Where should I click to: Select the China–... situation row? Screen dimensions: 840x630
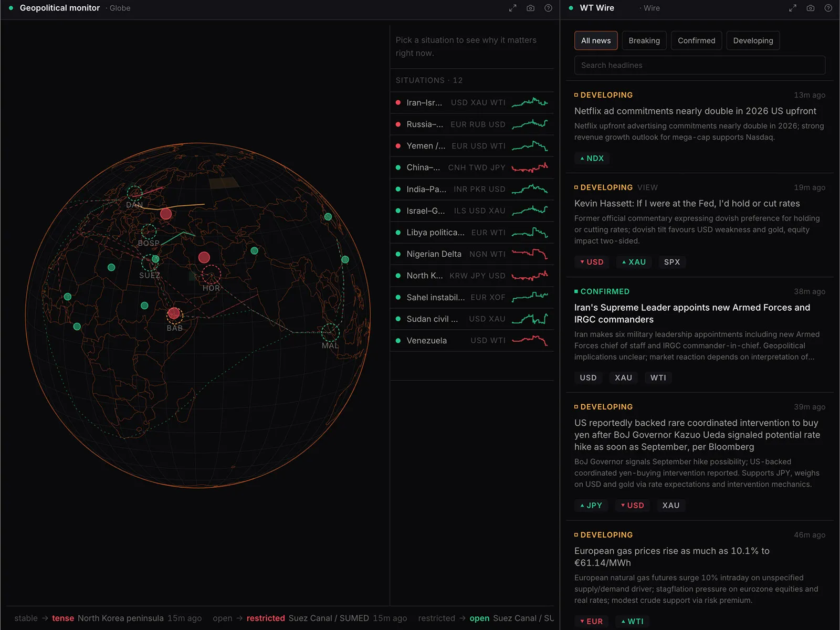pyautogui.click(x=472, y=167)
